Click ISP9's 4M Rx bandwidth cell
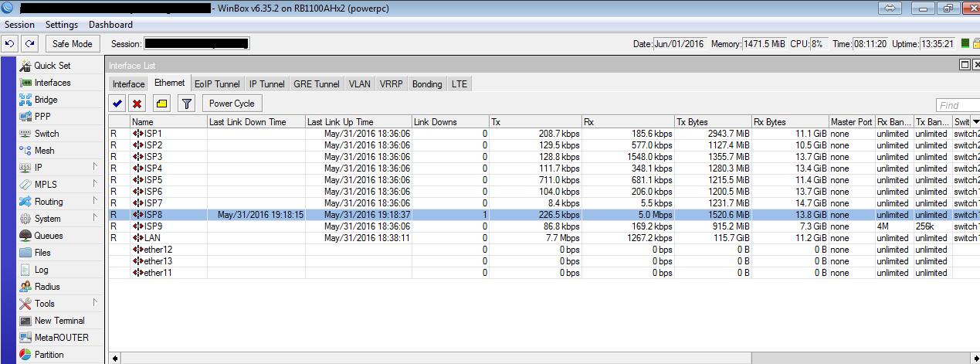Screen dimensions: 980x364 [894, 226]
